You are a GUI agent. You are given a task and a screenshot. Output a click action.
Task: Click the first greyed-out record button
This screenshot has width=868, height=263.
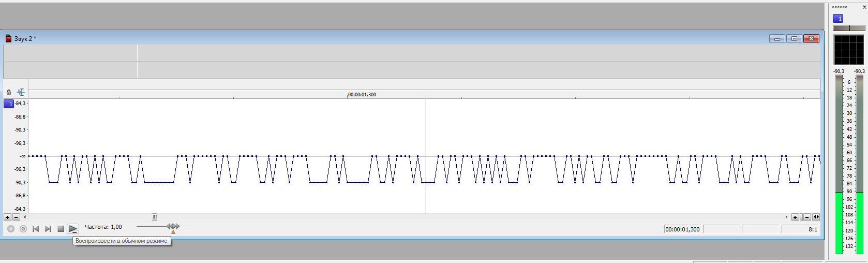pyautogui.click(x=11, y=229)
